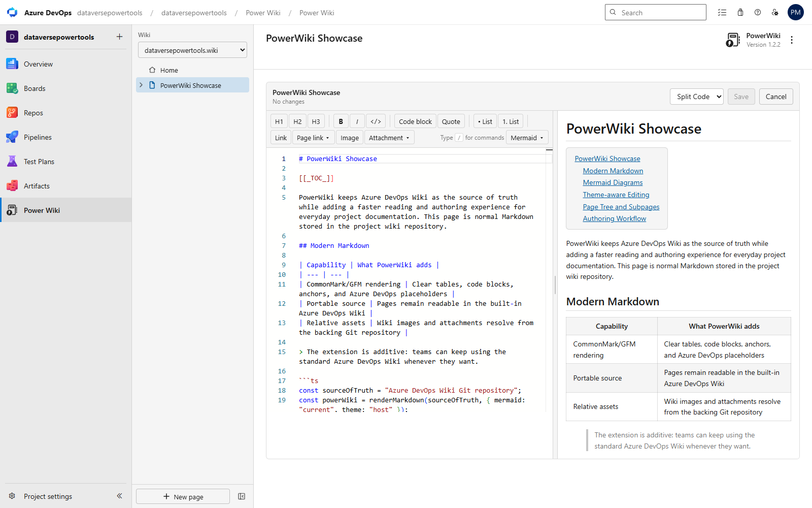
Task: Open the dataversepowertools.wiki selector
Action: 192,50
